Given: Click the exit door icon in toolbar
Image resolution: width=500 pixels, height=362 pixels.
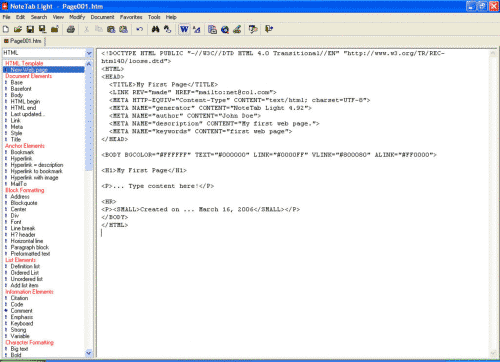Looking at the screenshot, I should (x=269, y=29).
